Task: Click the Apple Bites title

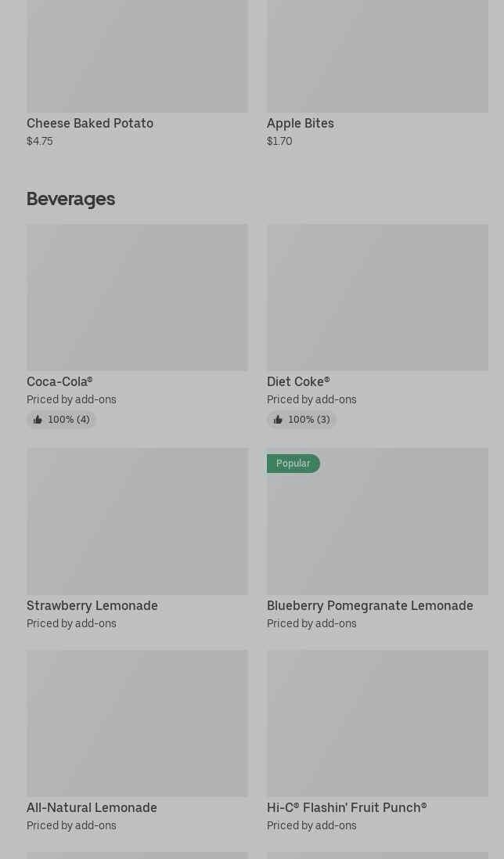Action: [300, 124]
